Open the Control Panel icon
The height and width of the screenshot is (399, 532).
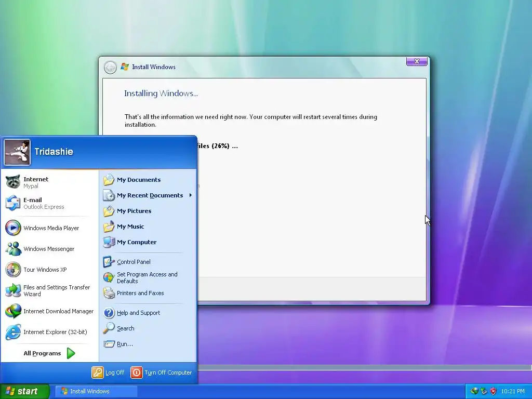coord(109,262)
